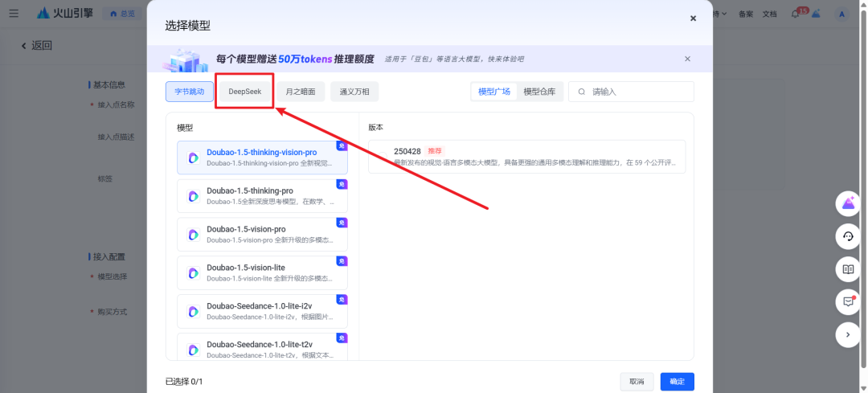Expand the header dropdown chevron beside 备案
This screenshot has height=393, width=868.
724,14
